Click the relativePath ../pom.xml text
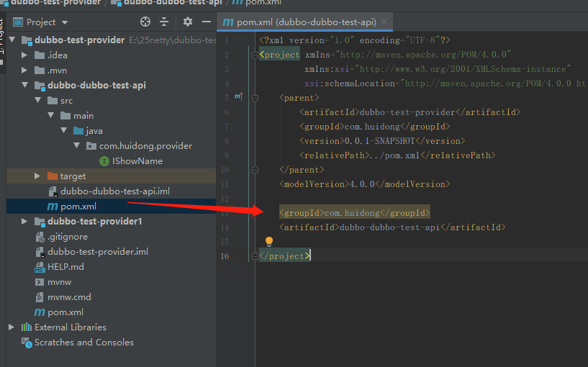Image resolution: width=588 pixels, height=367 pixels. 395,155
